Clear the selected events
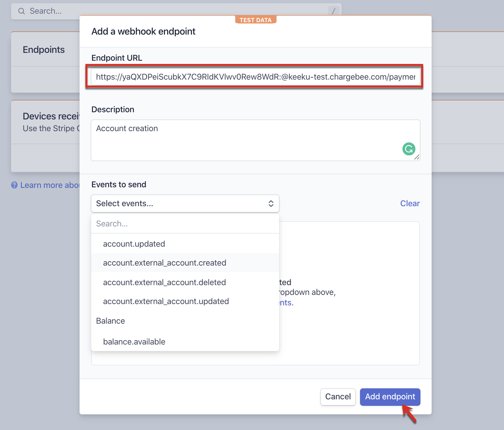 click(x=410, y=204)
